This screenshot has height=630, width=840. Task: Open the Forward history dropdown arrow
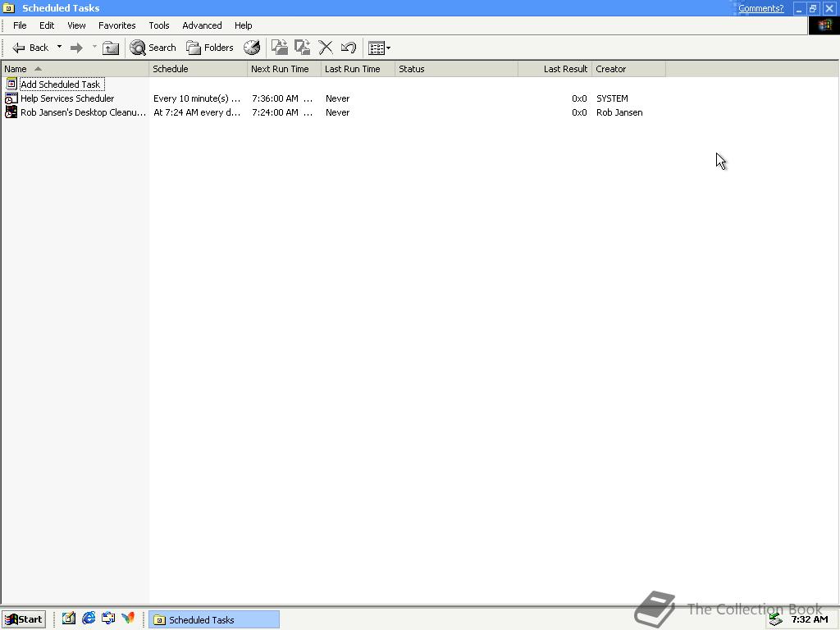tap(94, 47)
